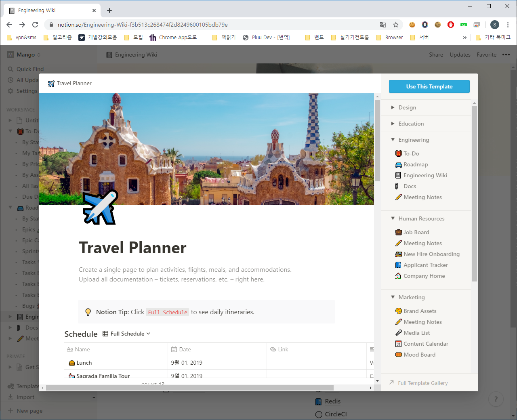Click Quick Find in the sidebar

tap(25, 69)
